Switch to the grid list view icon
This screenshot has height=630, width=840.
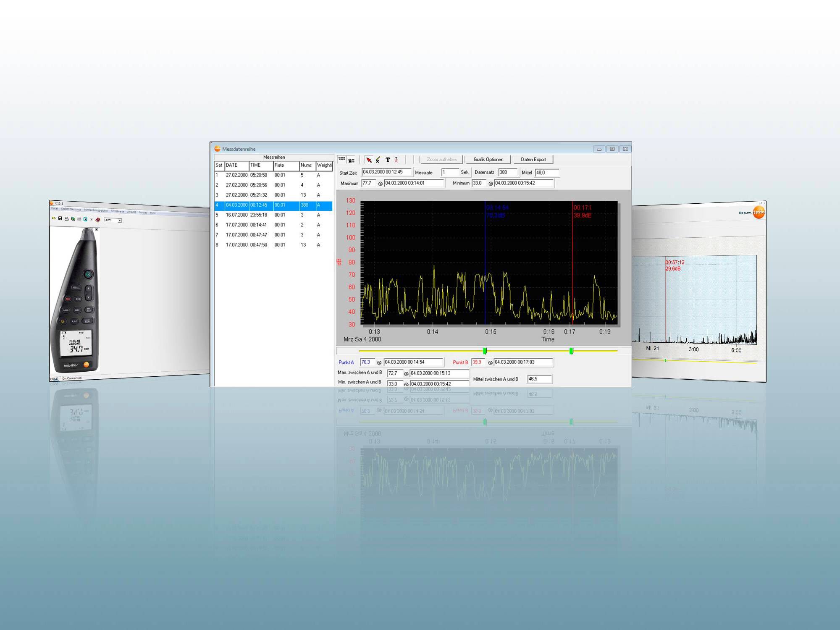pos(342,159)
